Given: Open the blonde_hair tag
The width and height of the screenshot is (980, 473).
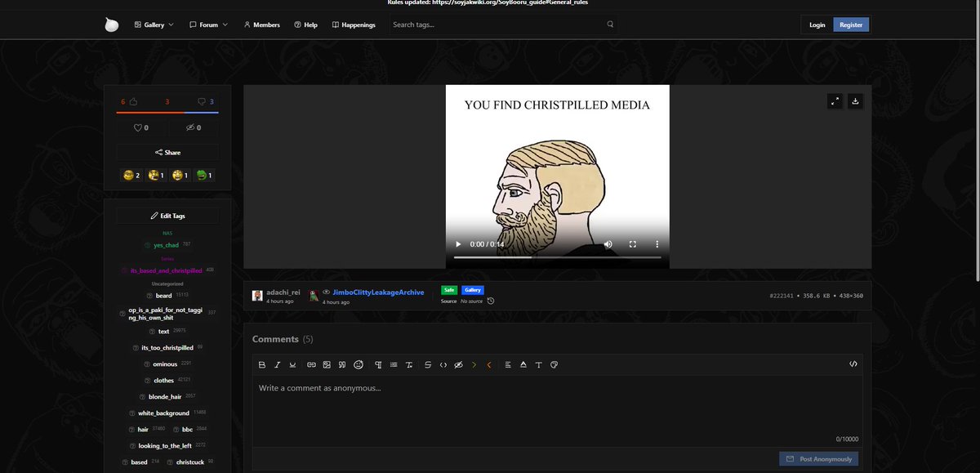Looking at the screenshot, I should point(165,396).
